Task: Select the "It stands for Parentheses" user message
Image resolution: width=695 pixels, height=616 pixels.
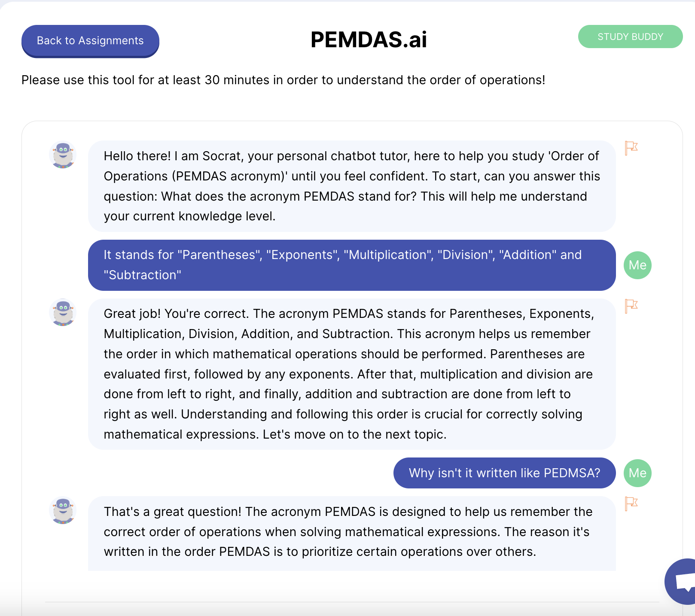Action: (351, 265)
